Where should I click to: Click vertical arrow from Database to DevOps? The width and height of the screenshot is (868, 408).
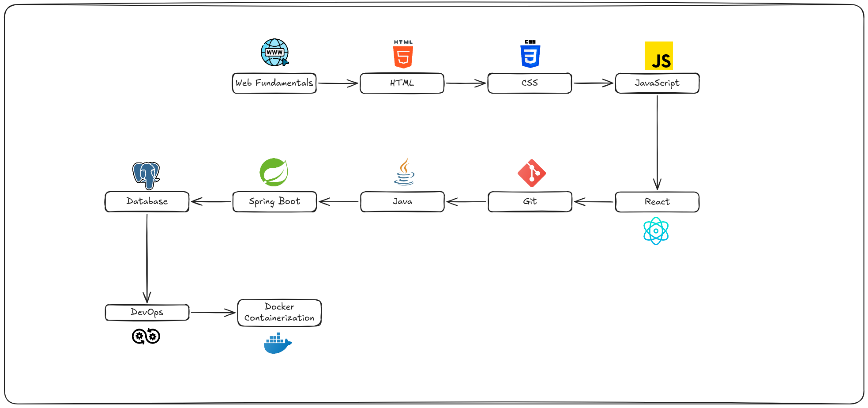point(147,258)
